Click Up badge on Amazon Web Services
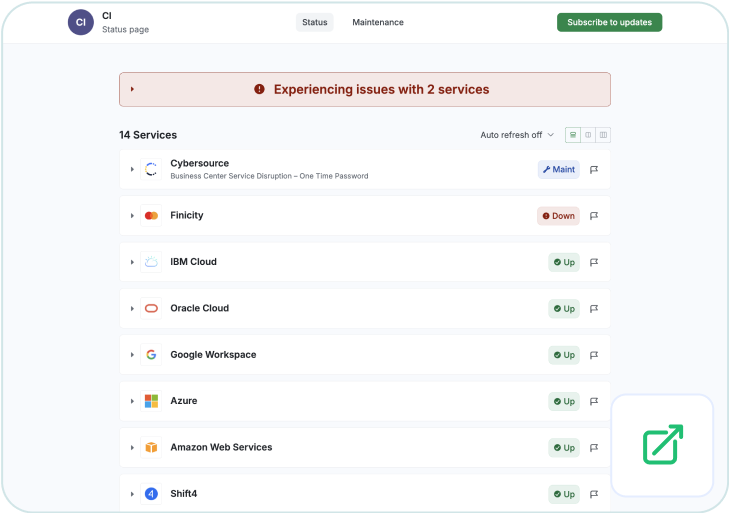 tap(564, 447)
